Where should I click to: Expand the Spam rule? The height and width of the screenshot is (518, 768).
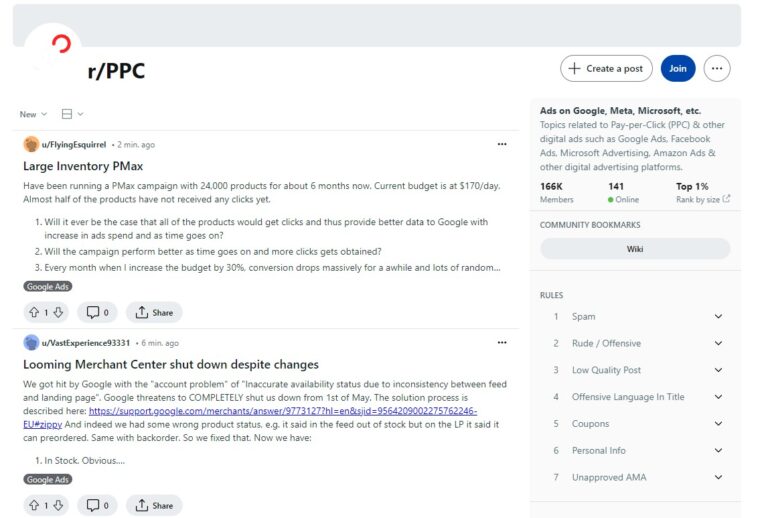[x=717, y=316]
